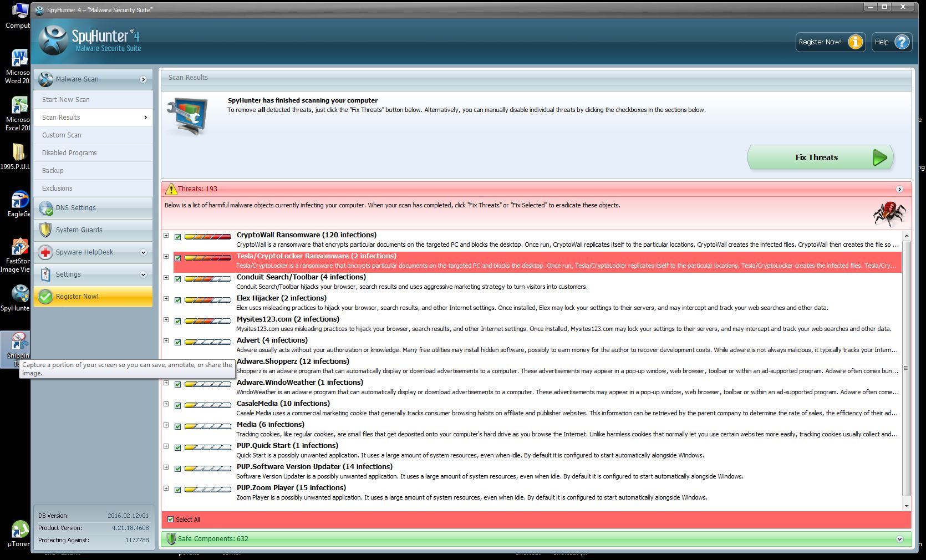Select Backup in the sidebar
This screenshot has height=560, width=926.
click(93, 171)
